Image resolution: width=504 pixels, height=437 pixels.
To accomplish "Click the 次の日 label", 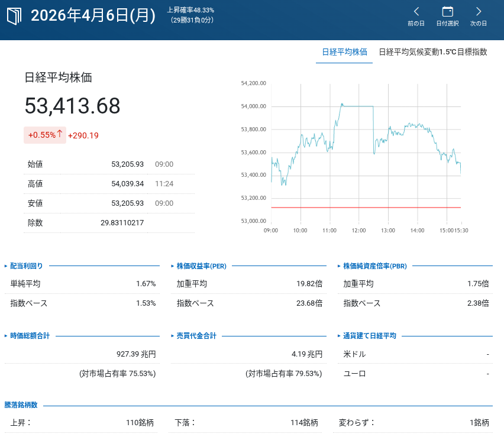I will tap(479, 24).
